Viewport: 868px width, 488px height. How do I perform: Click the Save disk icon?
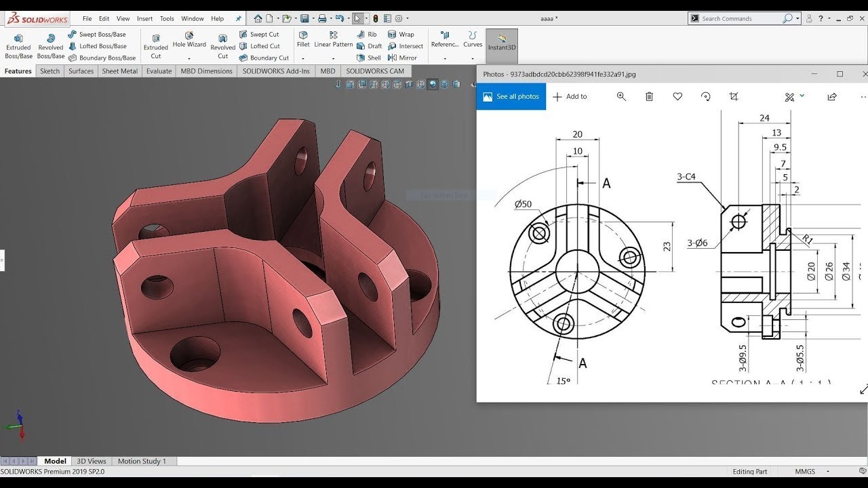pyautogui.click(x=305, y=18)
